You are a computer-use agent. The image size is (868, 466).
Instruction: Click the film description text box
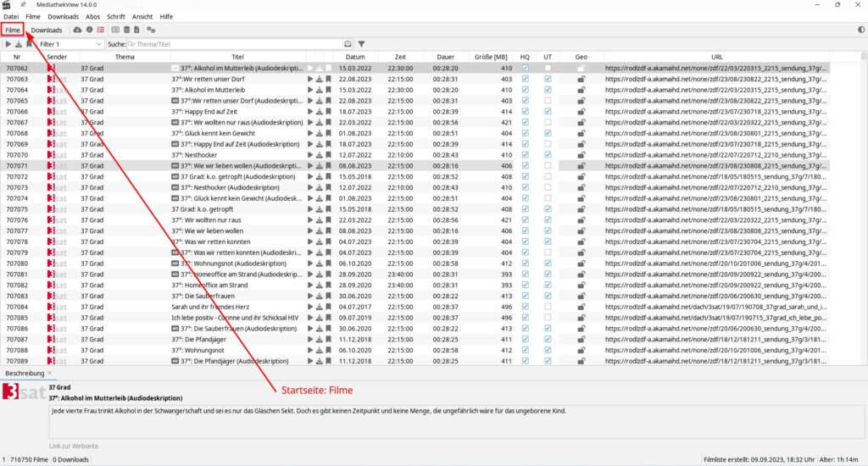tap(457, 422)
